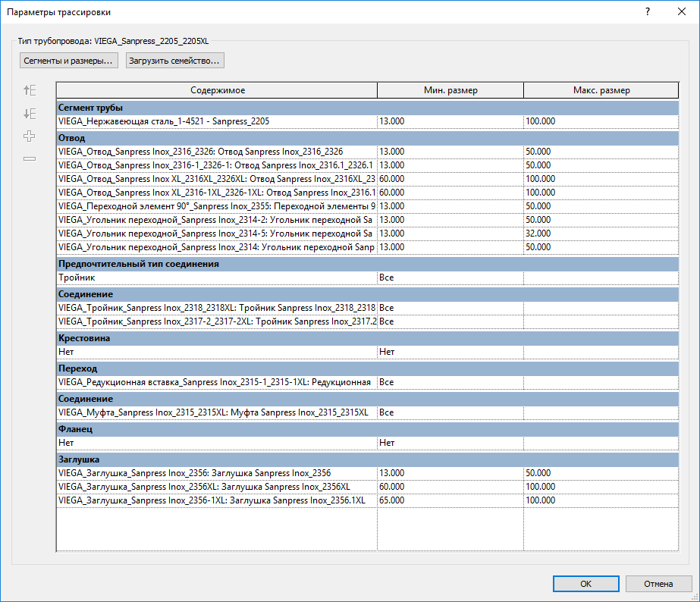Select the min size of Inox_2314-5 elbow
Screen dimensions: 700x602
click(450, 234)
